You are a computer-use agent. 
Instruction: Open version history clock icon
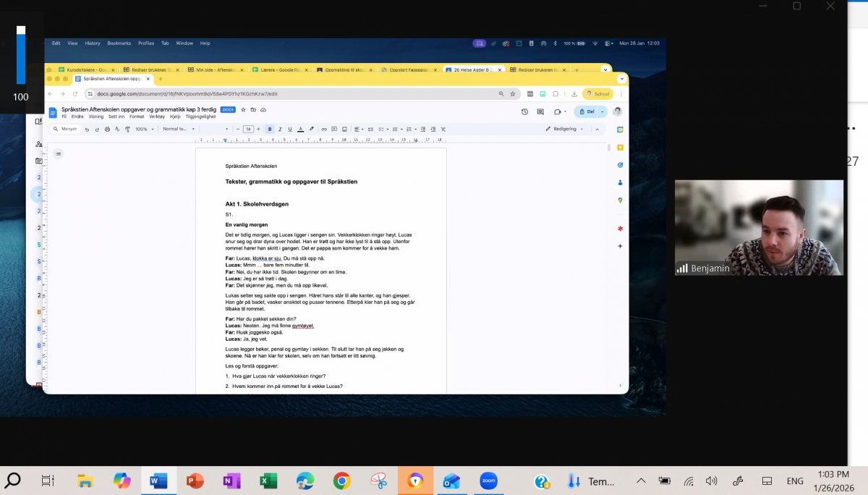[x=524, y=111]
